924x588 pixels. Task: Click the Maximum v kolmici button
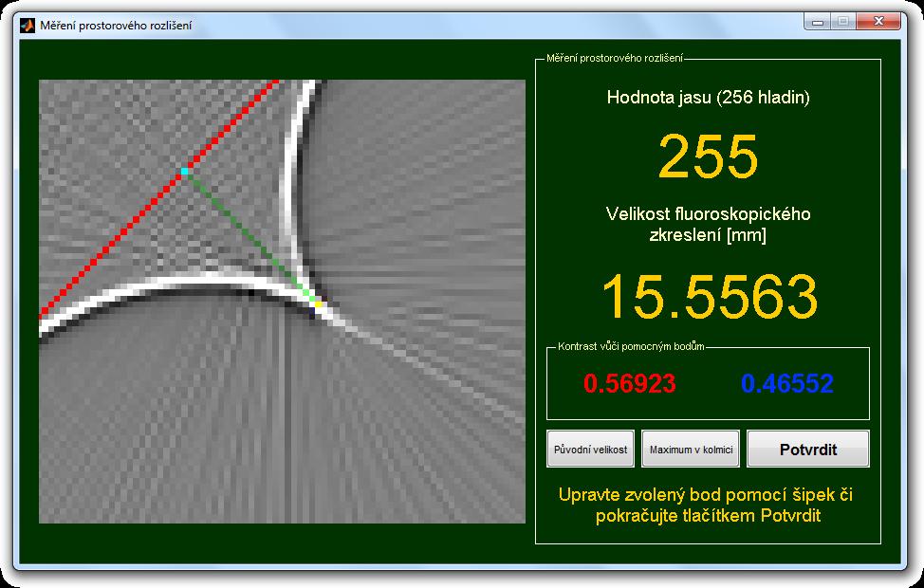click(691, 449)
